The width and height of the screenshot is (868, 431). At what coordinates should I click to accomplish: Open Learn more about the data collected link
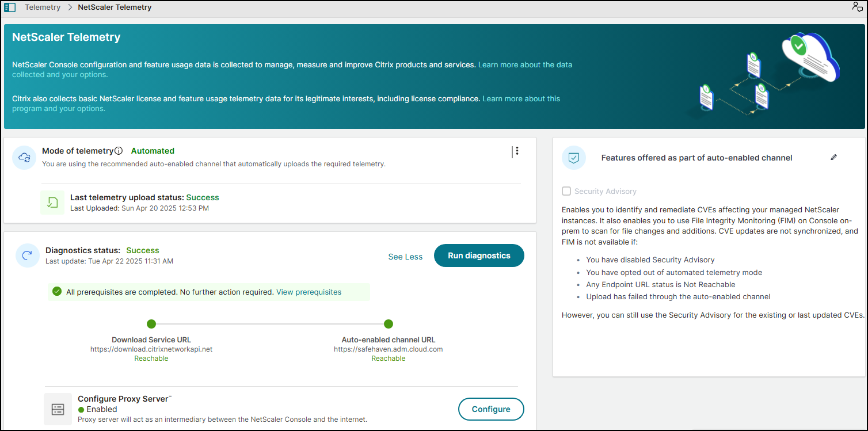[x=292, y=70]
